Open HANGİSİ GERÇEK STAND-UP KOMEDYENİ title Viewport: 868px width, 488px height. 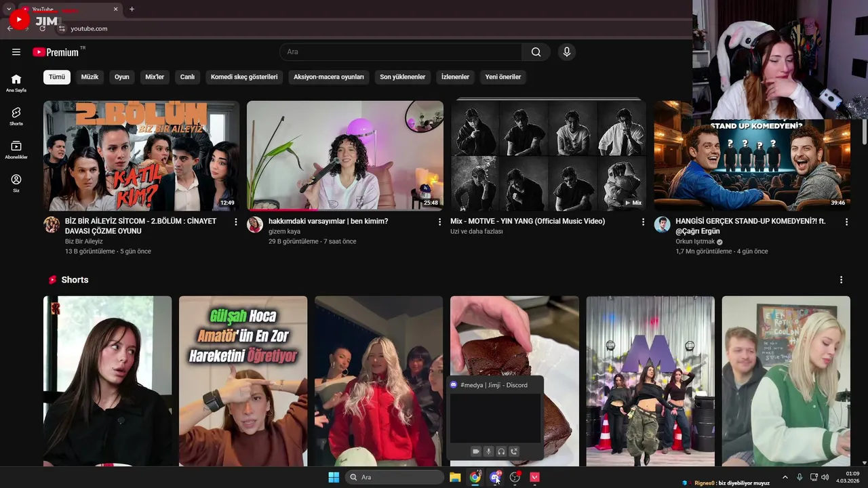click(x=751, y=226)
